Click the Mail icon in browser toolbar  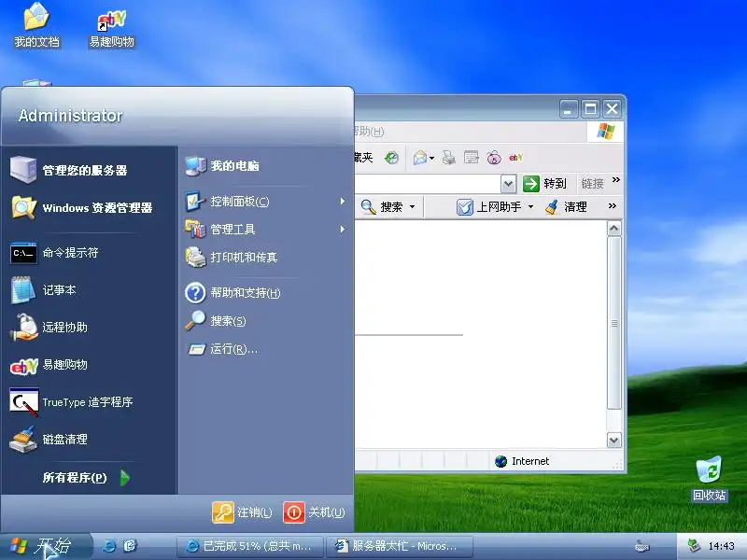419,158
